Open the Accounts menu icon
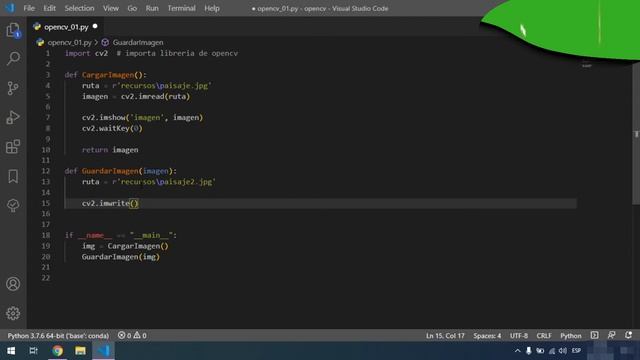Viewport: 640px width, 360px height. 13,284
